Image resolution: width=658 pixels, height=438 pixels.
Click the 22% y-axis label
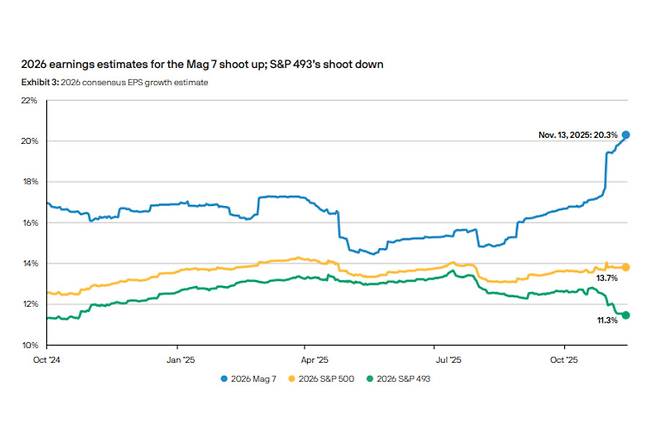[x=28, y=100]
